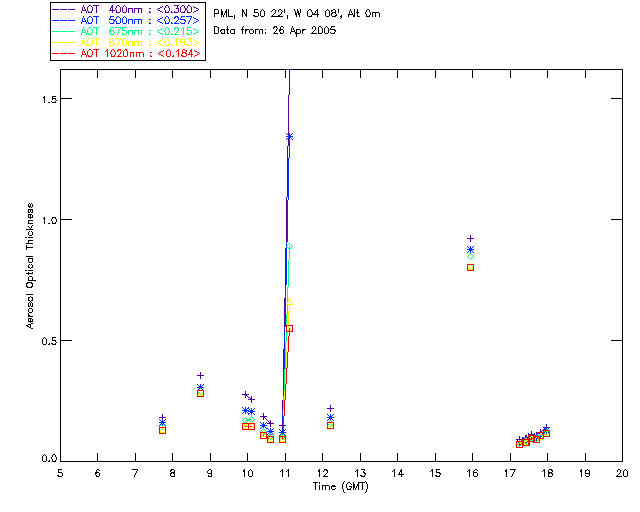Image resolution: width=640 pixels, height=512 pixels.
Task: Click the x-axis tick label 6
Action: click(x=98, y=473)
